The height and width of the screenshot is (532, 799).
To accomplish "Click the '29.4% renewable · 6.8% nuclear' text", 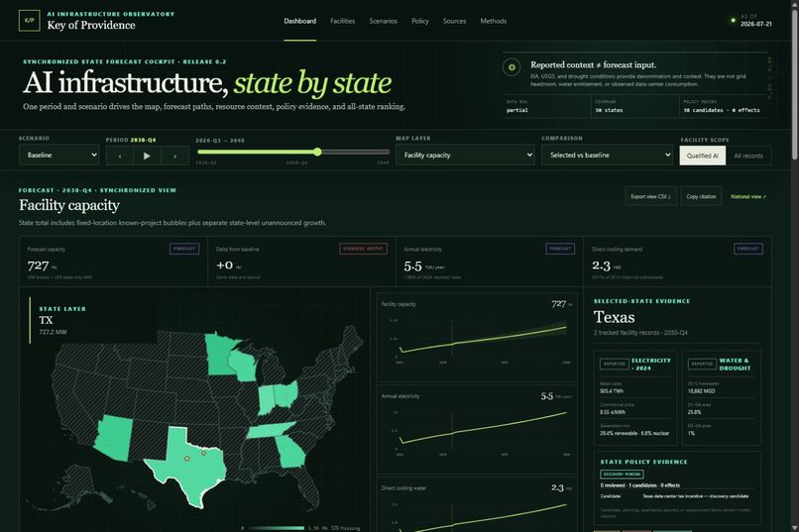I will coord(634,433).
